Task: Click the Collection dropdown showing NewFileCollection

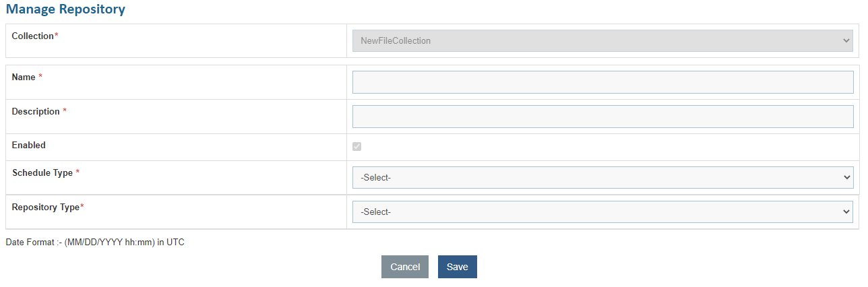Action: click(x=602, y=40)
